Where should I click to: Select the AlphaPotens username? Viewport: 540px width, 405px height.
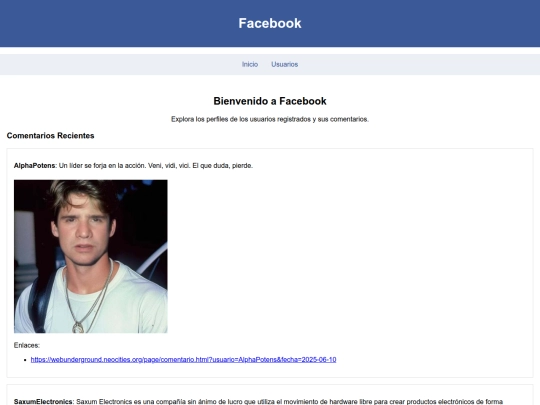pyautogui.click(x=34, y=166)
